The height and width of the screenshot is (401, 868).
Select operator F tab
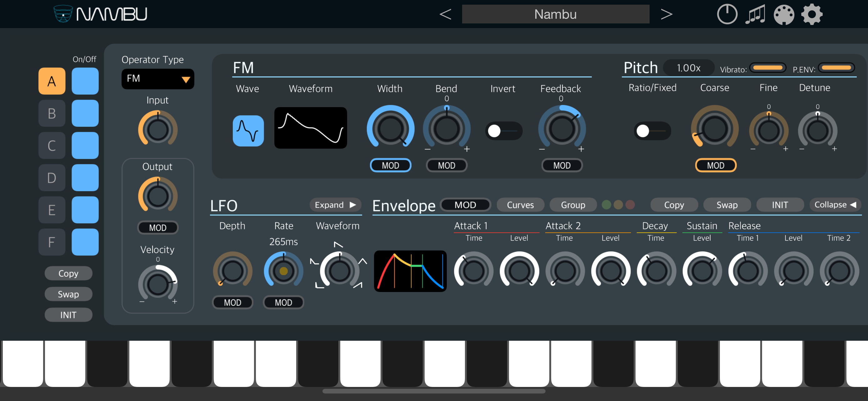point(52,242)
